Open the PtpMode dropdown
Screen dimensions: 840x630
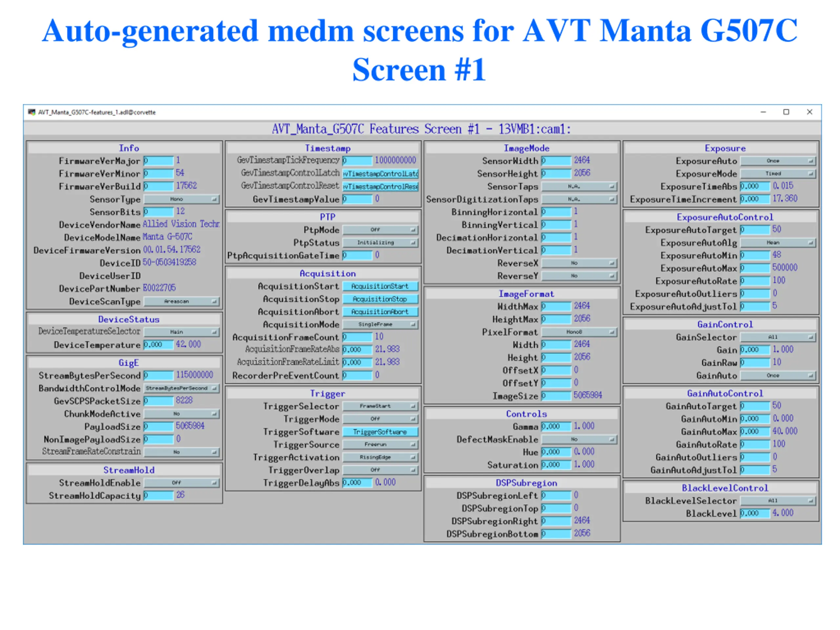380,230
